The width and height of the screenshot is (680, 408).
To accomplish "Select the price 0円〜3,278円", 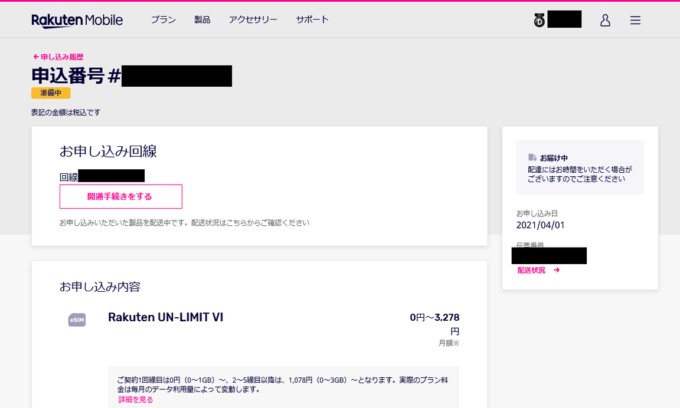I will pyautogui.click(x=435, y=324).
